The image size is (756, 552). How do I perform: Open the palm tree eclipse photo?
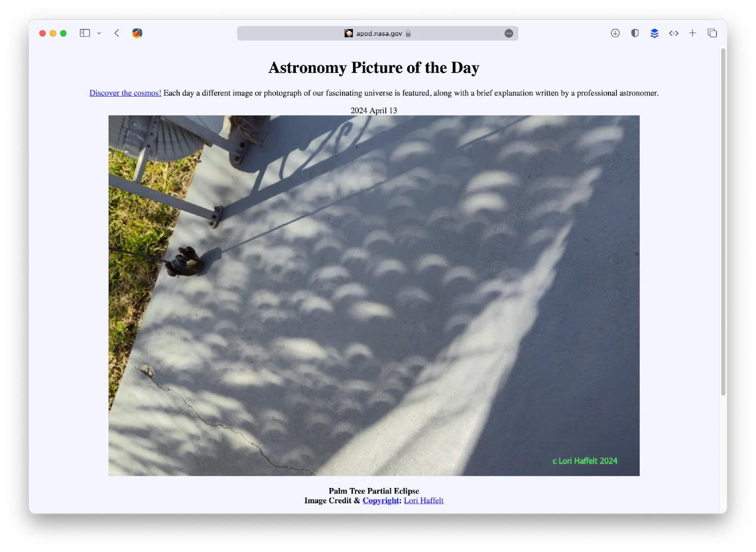pyautogui.click(x=374, y=295)
